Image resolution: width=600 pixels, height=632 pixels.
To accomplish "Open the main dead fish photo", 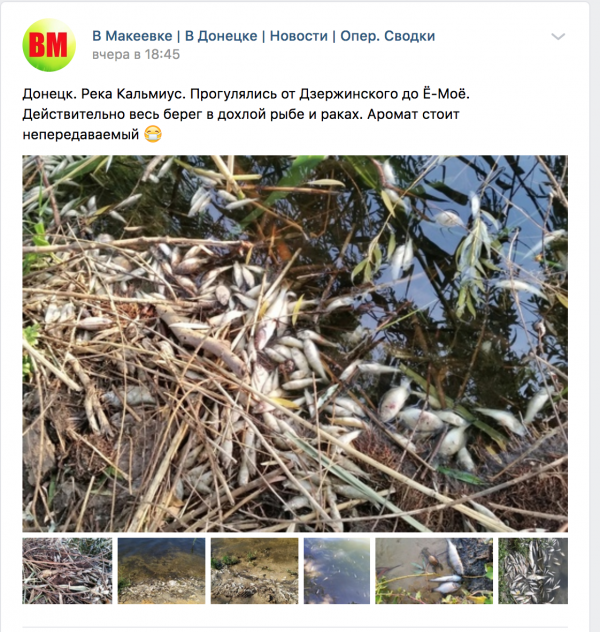I will [x=295, y=343].
